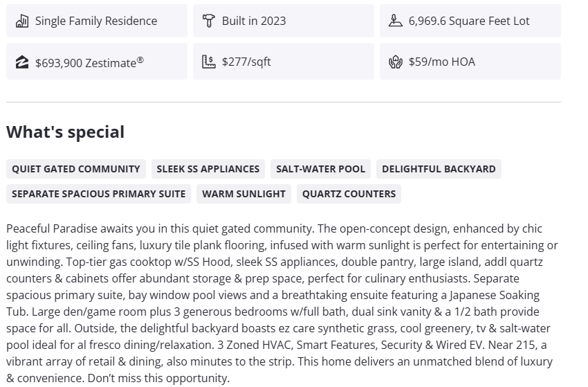
Task: Choose the Salt-Water Pool tag
Action: (x=321, y=169)
